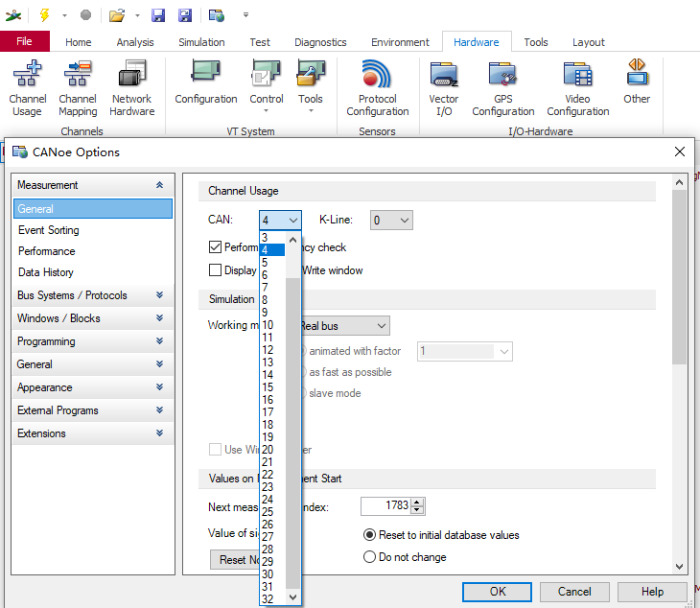Viewport: 700px width, 608px height.
Task: Collapse the Measurement section
Action: click(x=159, y=185)
